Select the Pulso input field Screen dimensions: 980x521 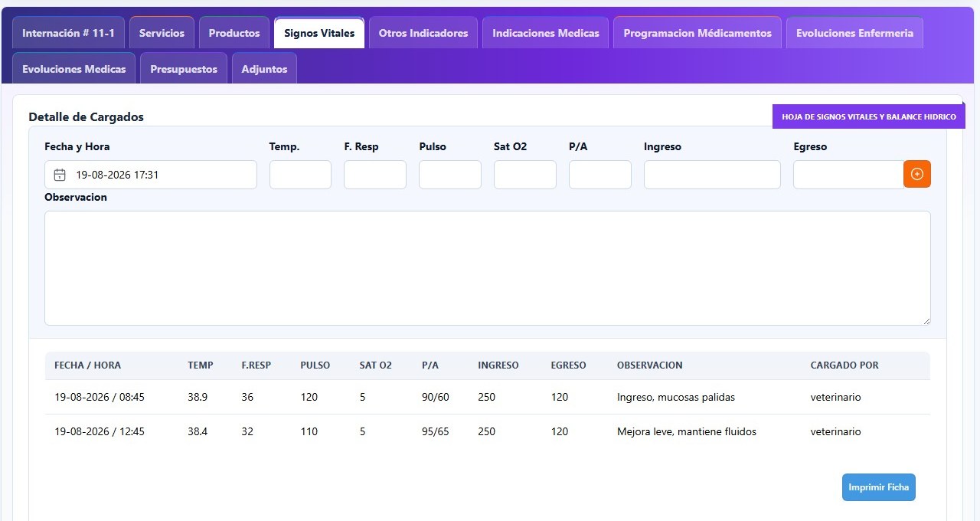point(450,175)
